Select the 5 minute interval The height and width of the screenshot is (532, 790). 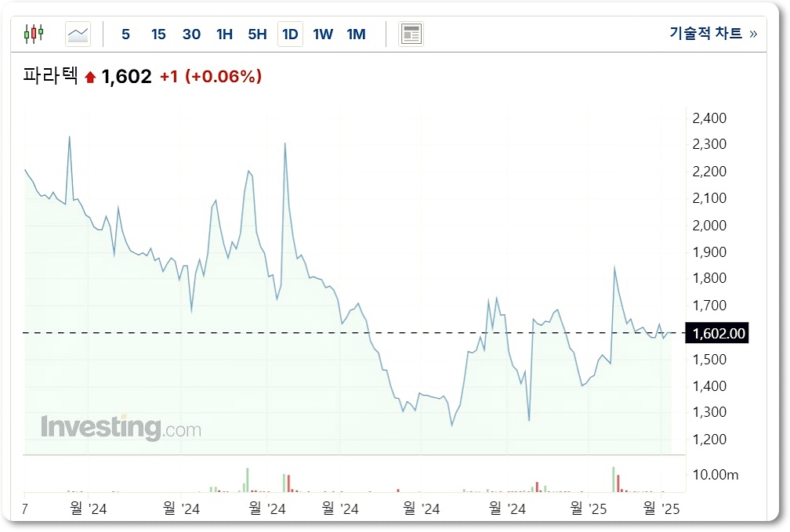click(x=126, y=34)
